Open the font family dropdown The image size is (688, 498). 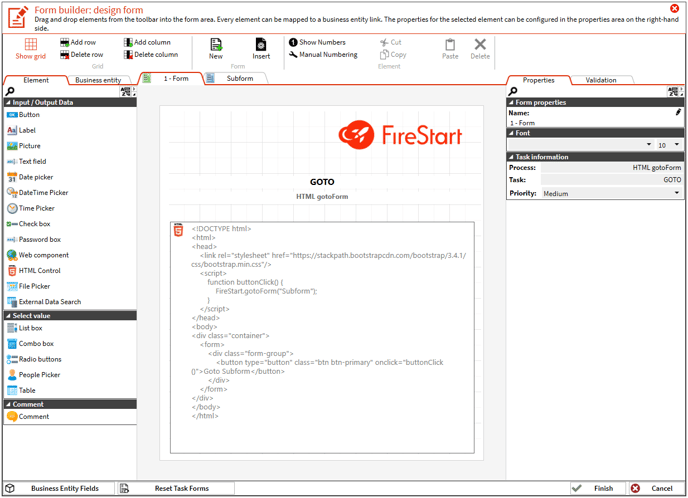(580, 144)
